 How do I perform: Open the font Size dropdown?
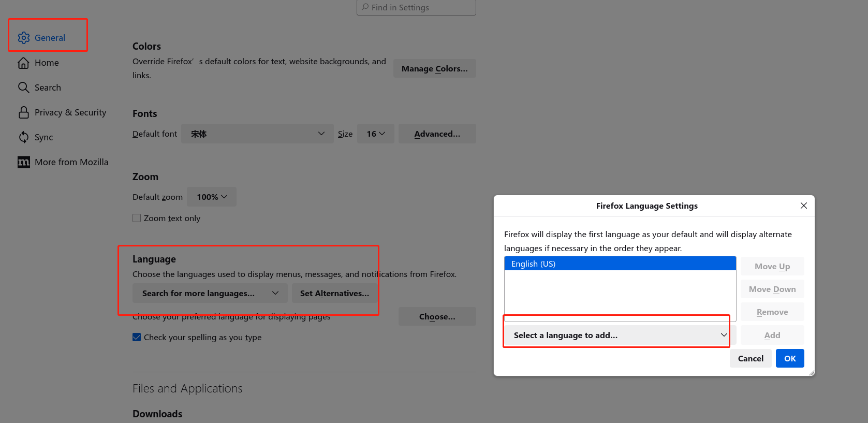click(x=375, y=134)
